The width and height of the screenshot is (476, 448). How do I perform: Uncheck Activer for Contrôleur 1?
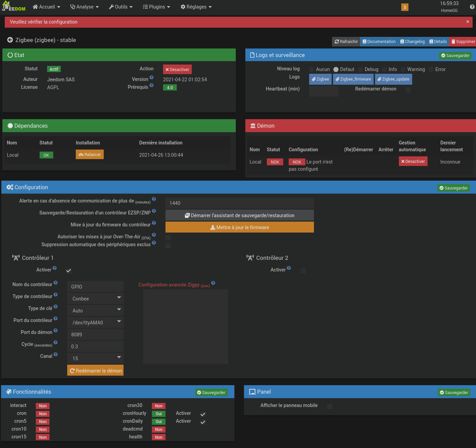click(x=69, y=271)
